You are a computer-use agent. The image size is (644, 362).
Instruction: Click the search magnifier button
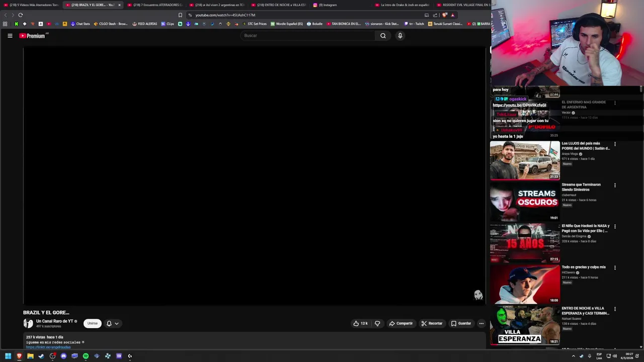pos(383,36)
